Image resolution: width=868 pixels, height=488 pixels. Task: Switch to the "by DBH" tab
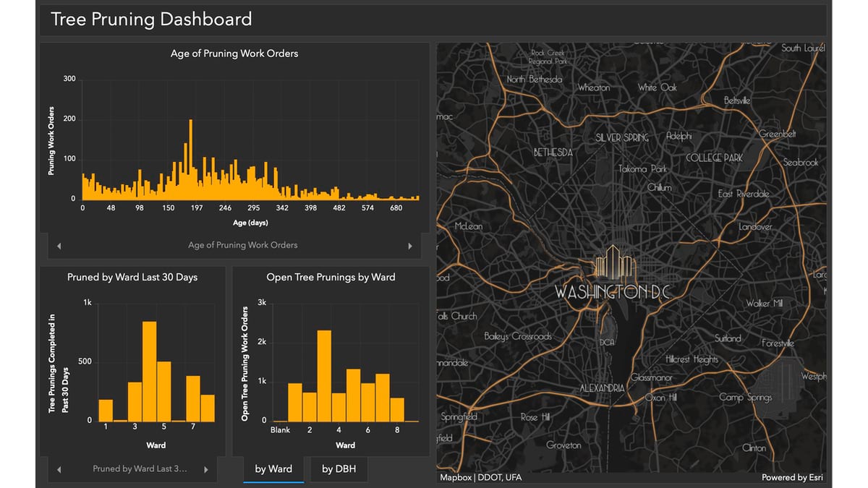(x=339, y=469)
